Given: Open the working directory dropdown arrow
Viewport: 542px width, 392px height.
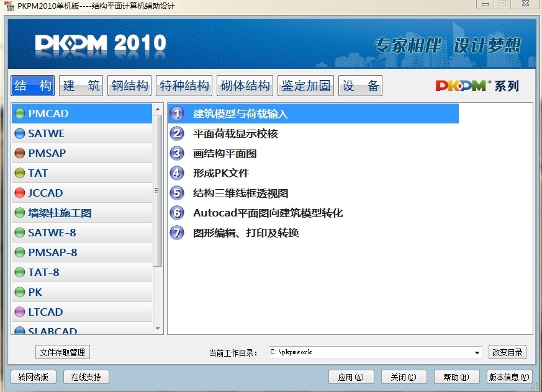Looking at the screenshot, I should coord(477,353).
